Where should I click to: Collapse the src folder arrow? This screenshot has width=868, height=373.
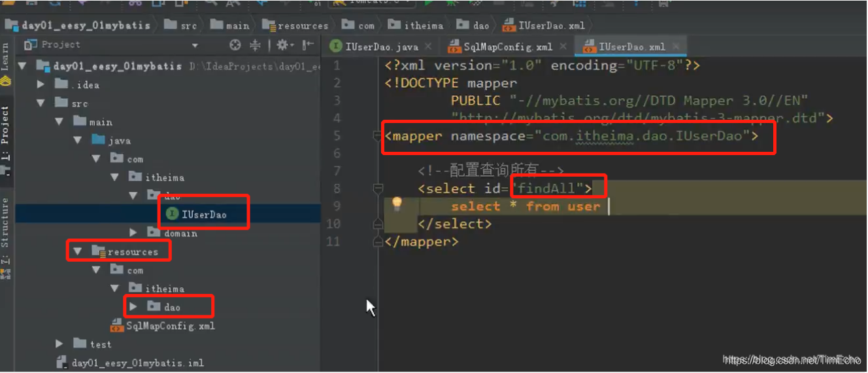click(41, 103)
